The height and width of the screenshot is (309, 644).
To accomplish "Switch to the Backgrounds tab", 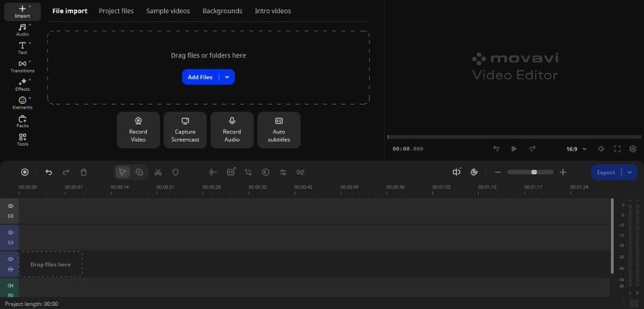I will [222, 11].
